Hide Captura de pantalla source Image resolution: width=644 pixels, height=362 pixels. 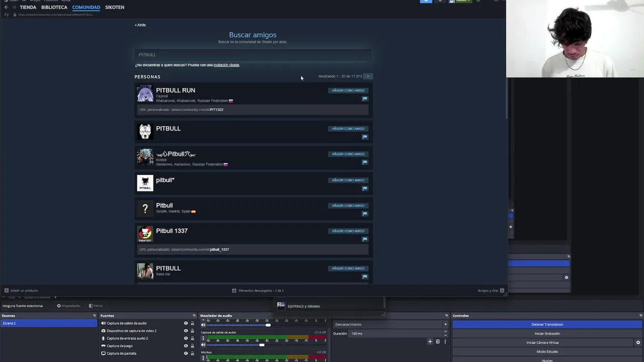[x=186, y=353]
